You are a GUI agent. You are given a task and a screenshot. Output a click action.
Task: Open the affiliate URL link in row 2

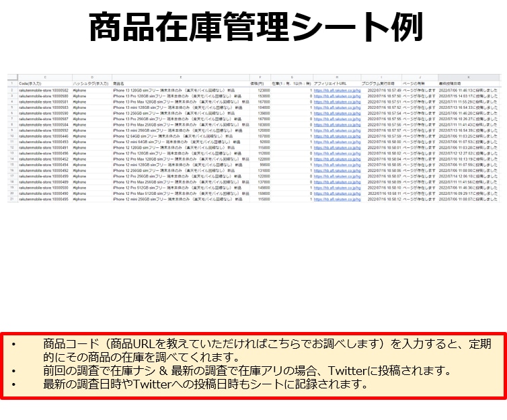click(x=337, y=91)
